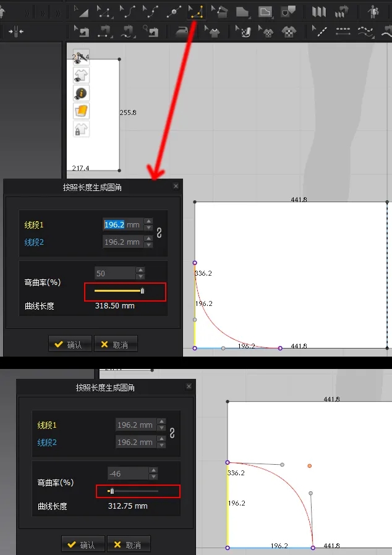Viewport: 392px width, 555px height.
Task: Click 取消 in the 312.75 mm dialog
Action: pyautogui.click(x=129, y=544)
